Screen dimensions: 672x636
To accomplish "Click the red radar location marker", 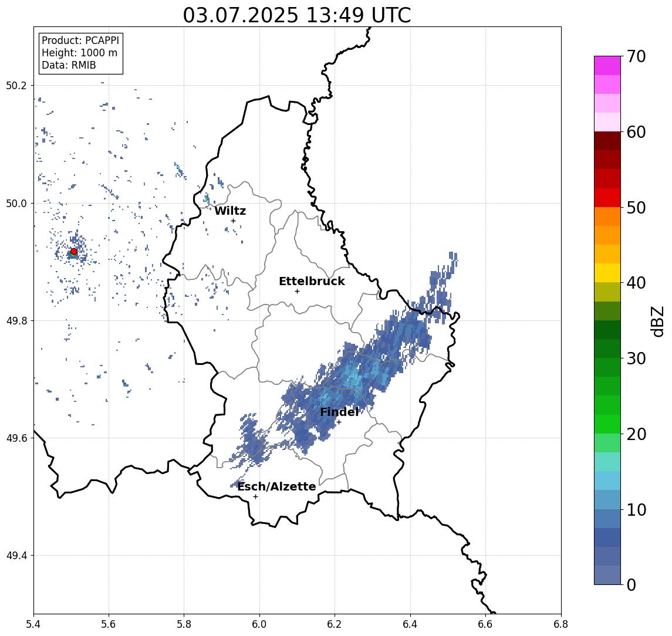I will (x=74, y=252).
